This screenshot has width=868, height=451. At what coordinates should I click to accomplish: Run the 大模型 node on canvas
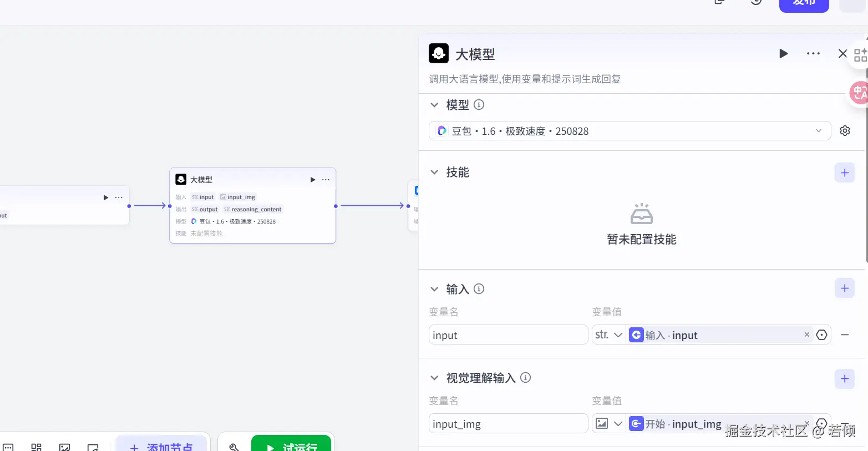click(x=313, y=180)
